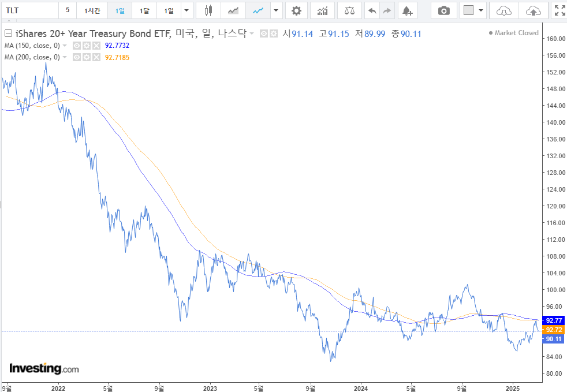The image size is (567, 392).
Task: Expand the MA 200 indicator options arrow
Action: (x=65, y=57)
